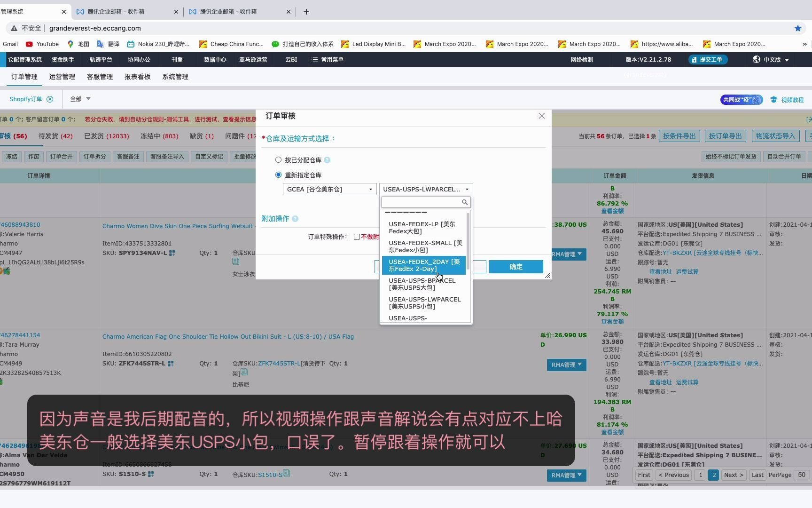812x508 pixels.
Task: Choose USEA-USPS-LWPARCEL 美东USPS小包 option
Action: [x=423, y=303]
